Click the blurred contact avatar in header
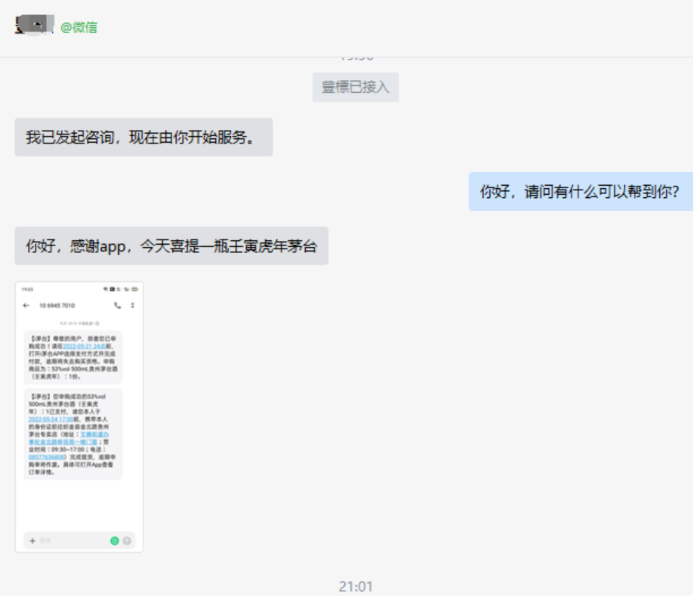This screenshot has width=700, height=596. (35, 25)
